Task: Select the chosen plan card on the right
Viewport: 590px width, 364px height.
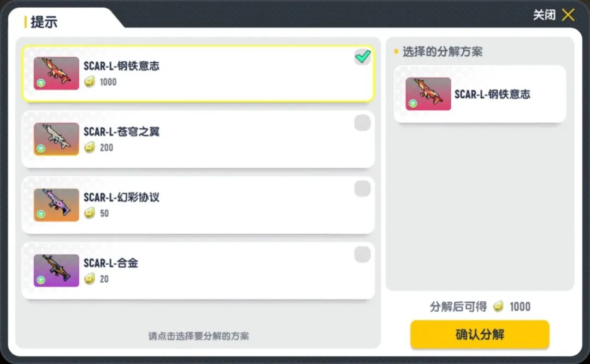Action: pos(480,93)
